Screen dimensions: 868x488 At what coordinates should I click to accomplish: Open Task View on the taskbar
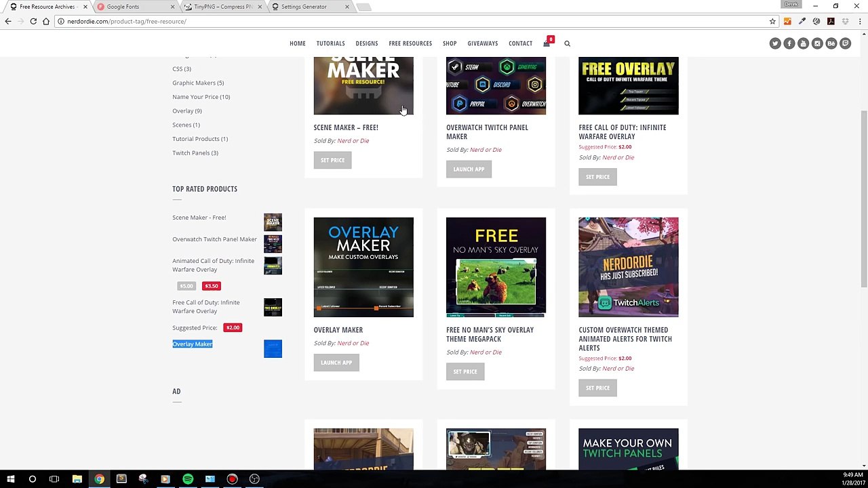coord(54,479)
